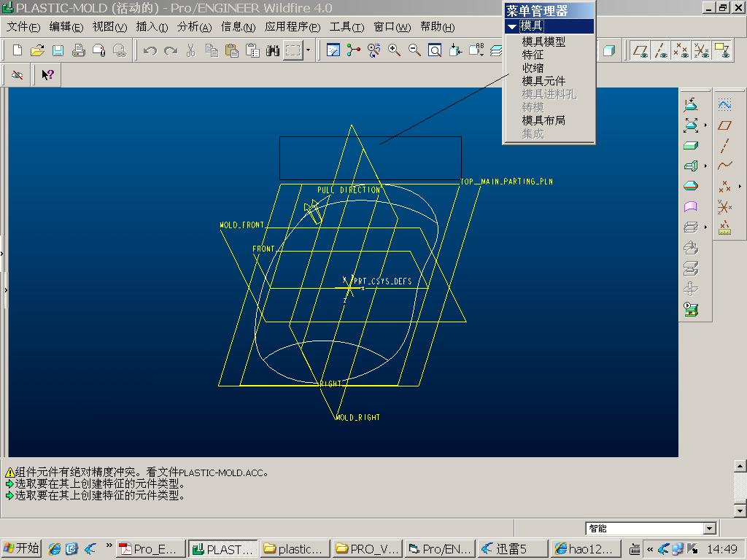Create a datum axis tool
Image resolution: width=747 pixels, height=560 pixels.
point(724,146)
